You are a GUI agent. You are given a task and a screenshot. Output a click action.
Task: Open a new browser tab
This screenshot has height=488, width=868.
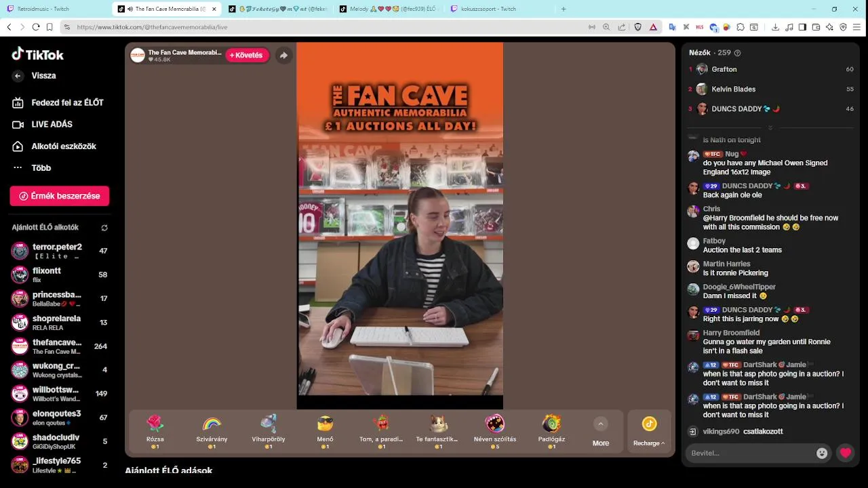(564, 9)
